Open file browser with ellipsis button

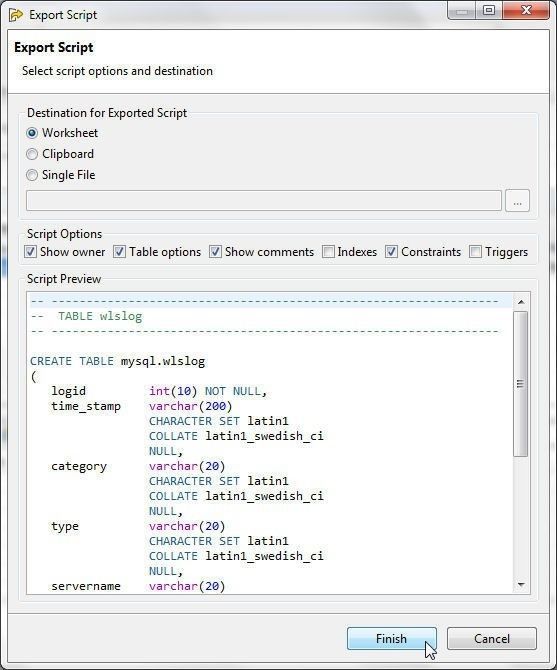[x=517, y=200]
